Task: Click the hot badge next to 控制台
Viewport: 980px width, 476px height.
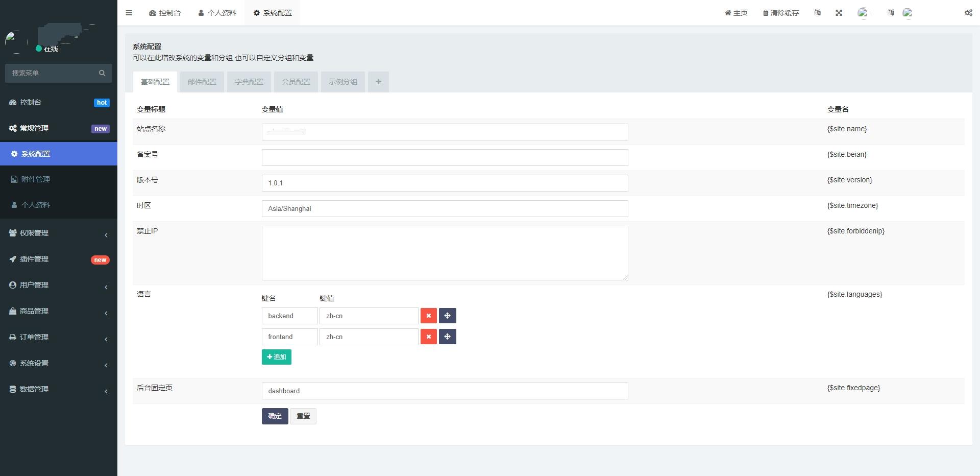Action: click(102, 103)
